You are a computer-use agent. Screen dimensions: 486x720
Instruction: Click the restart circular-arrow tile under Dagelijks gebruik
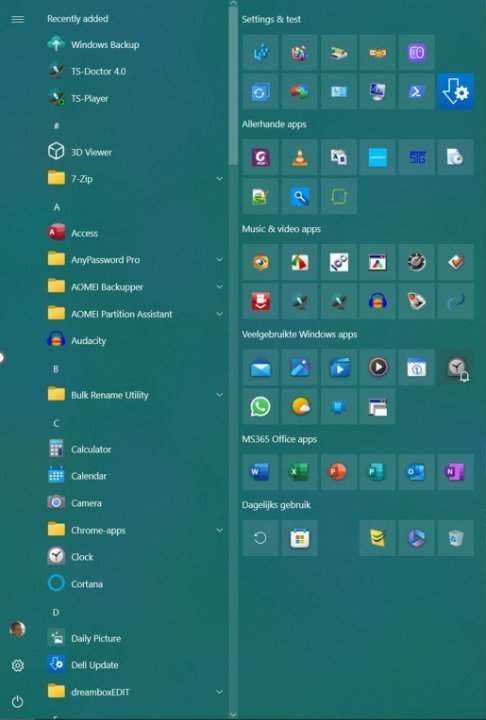[260, 538]
